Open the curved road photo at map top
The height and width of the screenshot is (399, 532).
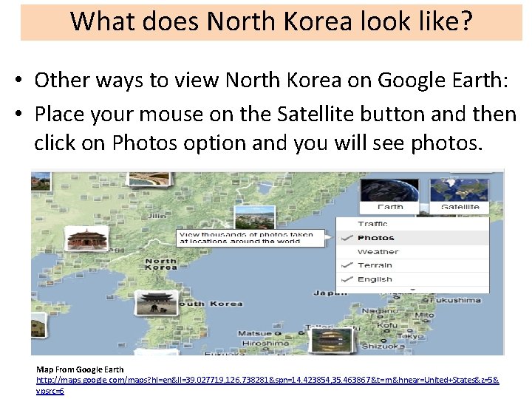click(x=149, y=179)
